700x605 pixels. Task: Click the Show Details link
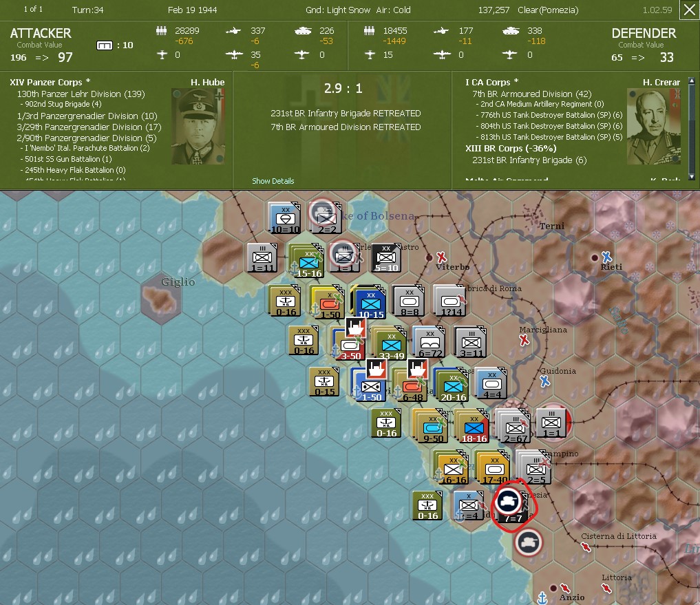[273, 181]
